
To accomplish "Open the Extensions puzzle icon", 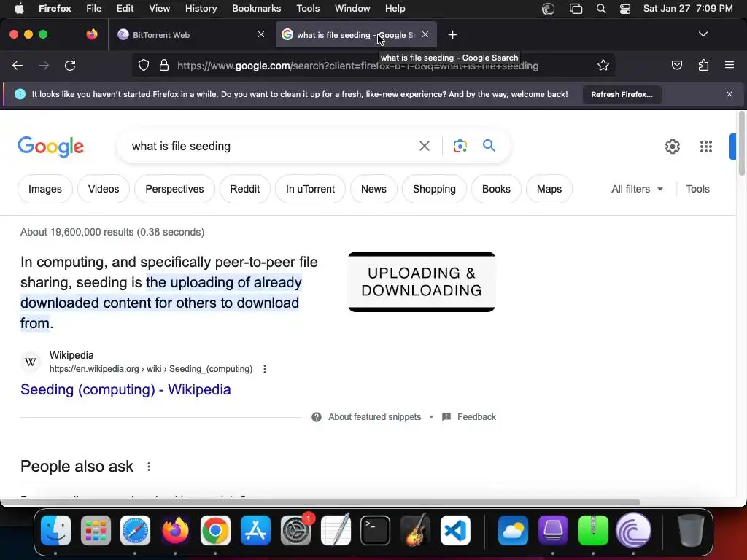I will (x=703, y=65).
